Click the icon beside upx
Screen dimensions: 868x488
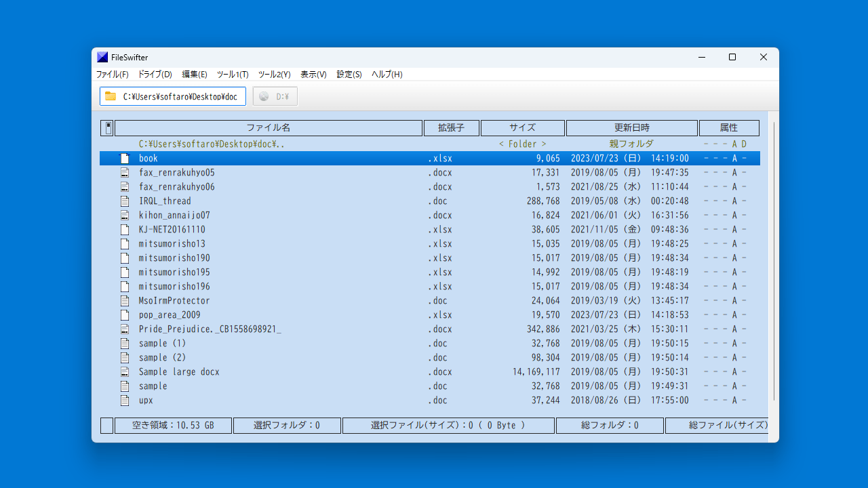[x=124, y=400]
